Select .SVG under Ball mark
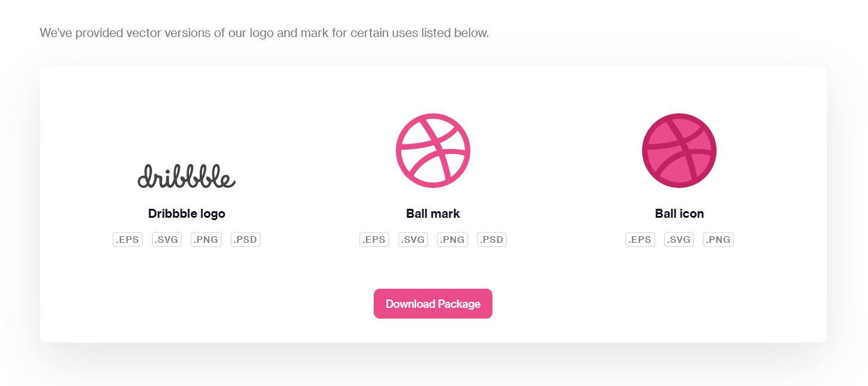Viewport: 868px width, 386px height. click(x=413, y=240)
